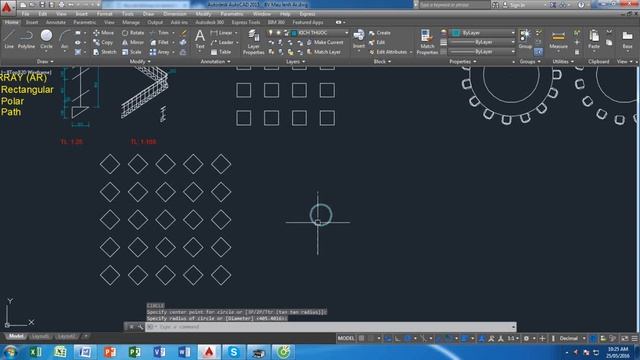640x360 pixels.
Task: Toggle object snap in status bar
Action: click(x=448, y=338)
